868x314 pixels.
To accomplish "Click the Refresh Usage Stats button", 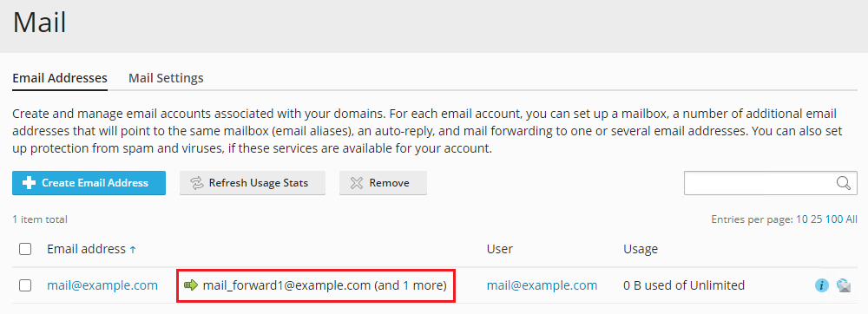I will coord(253,183).
